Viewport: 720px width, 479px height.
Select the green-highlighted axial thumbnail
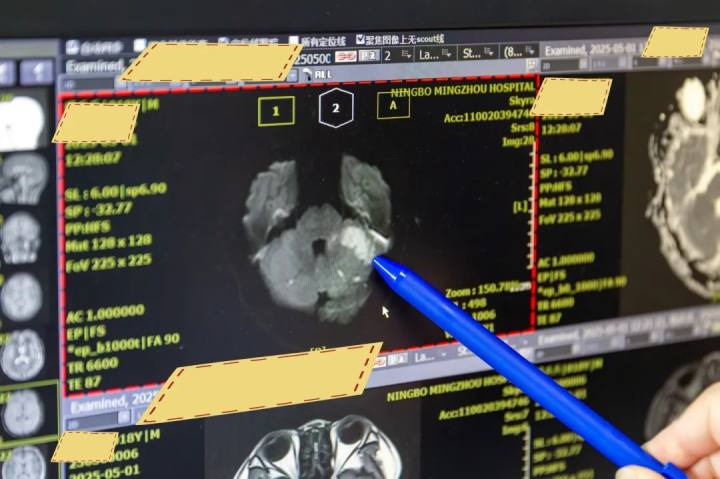tap(27, 411)
